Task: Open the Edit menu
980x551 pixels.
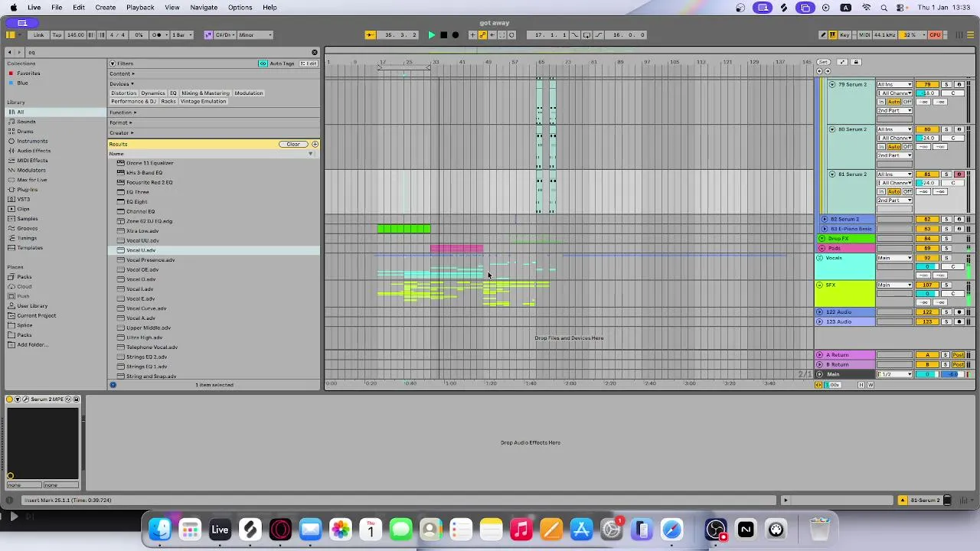Action: click(78, 7)
